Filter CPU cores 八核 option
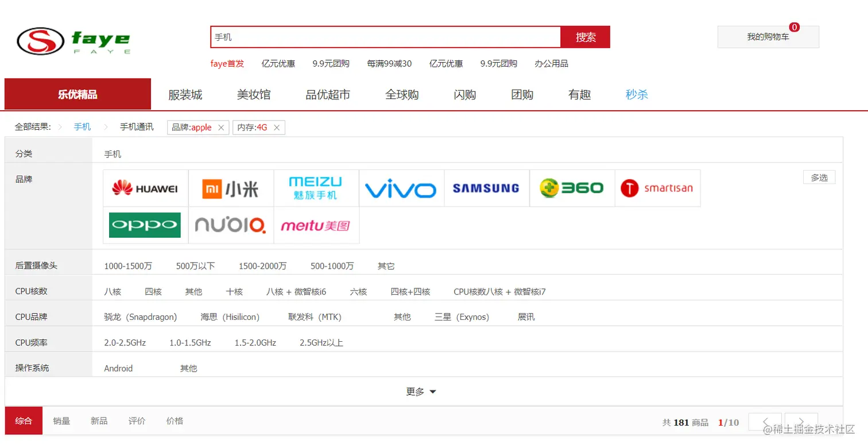Viewport: 868px width, 448px height. click(x=113, y=292)
